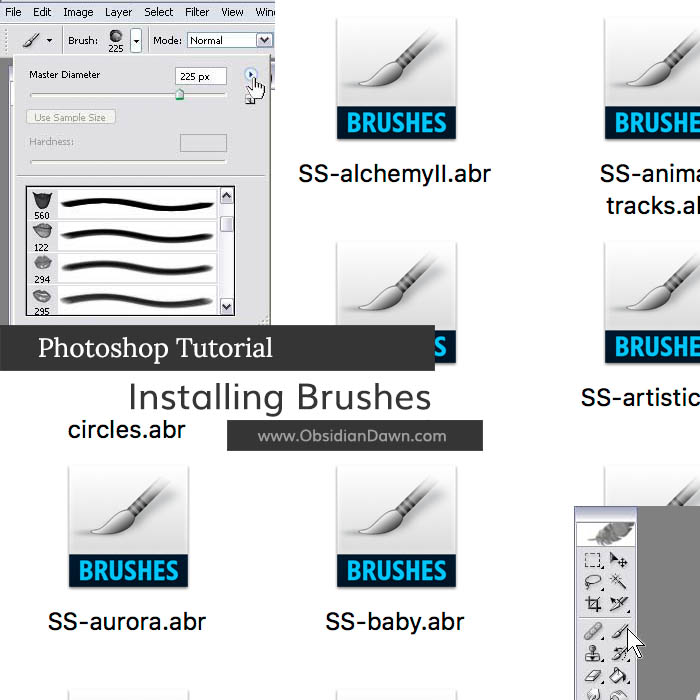This screenshot has width=700, height=700.
Task: Click the Brush tool icon in options bar
Action: click(31, 41)
